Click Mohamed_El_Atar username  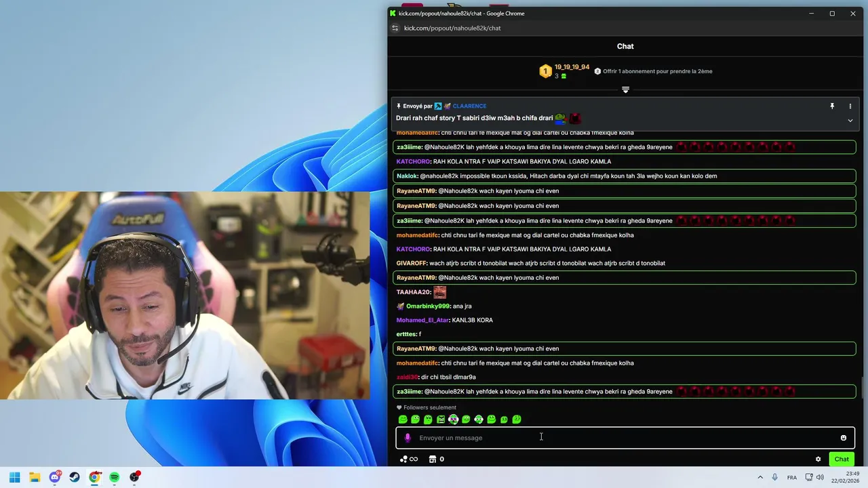coord(423,321)
